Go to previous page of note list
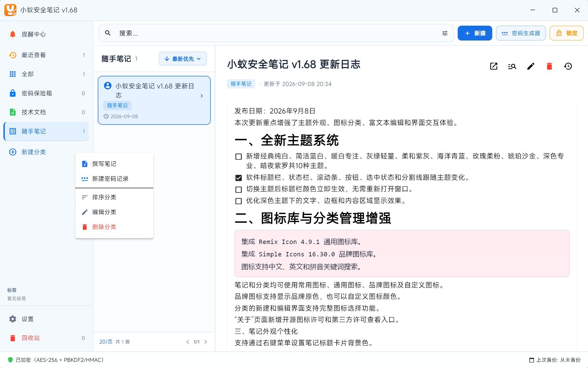Viewport: 588px width, 368px height. coord(188,342)
